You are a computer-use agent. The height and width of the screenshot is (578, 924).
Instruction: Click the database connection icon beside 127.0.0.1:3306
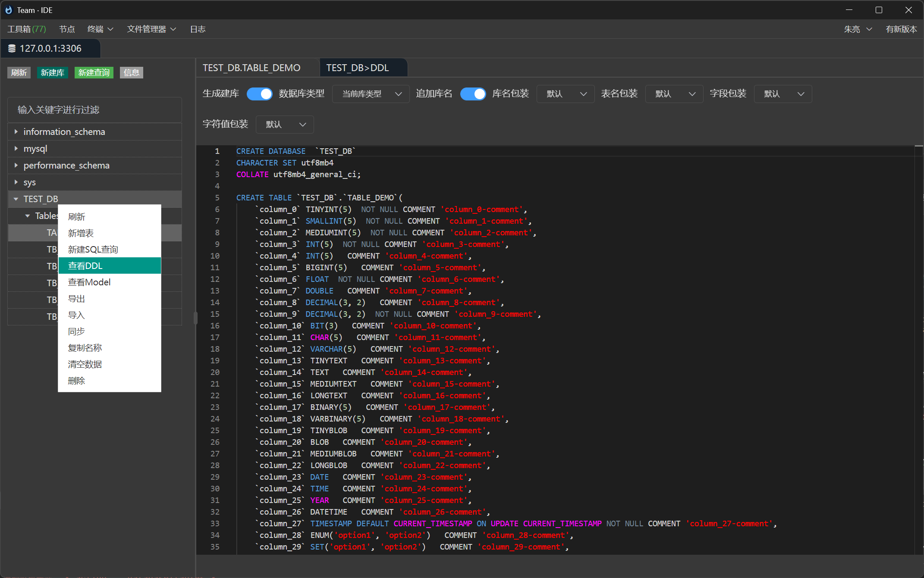12,48
